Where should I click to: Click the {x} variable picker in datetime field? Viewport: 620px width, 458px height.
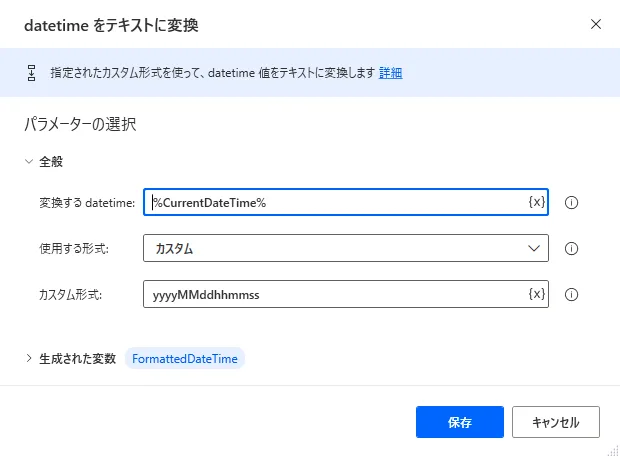pos(536,202)
